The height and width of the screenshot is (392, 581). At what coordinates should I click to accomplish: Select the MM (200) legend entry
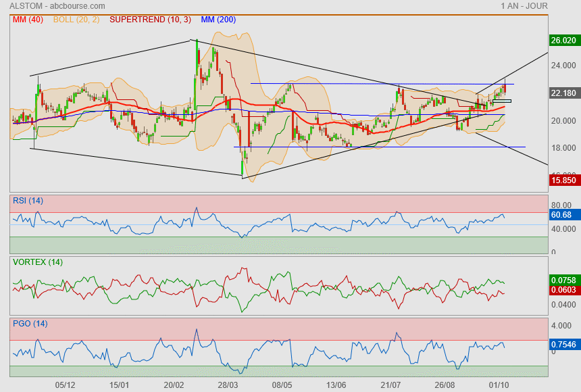coord(218,20)
